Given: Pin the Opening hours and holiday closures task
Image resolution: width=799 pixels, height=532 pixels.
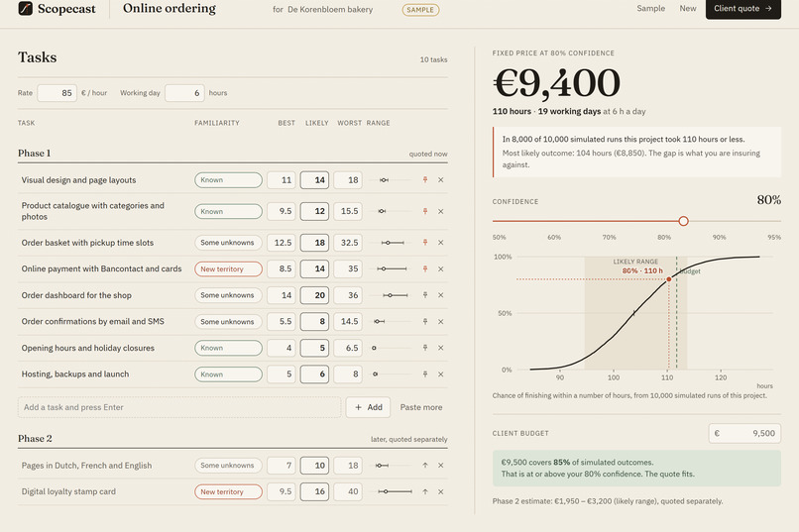Looking at the screenshot, I should [x=425, y=348].
